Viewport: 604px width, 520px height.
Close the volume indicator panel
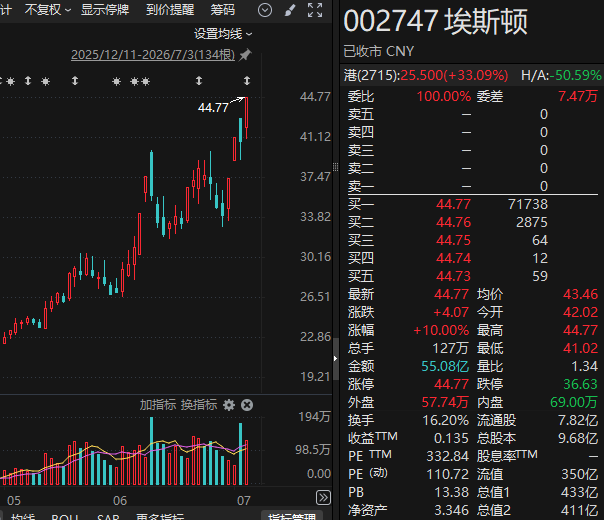pyautogui.click(x=247, y=405)
